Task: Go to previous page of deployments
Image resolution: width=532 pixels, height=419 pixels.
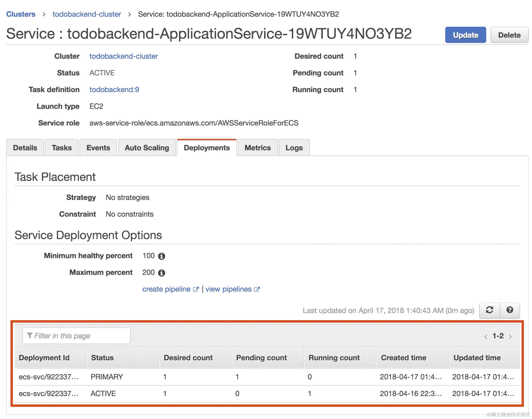Action: 486,337
